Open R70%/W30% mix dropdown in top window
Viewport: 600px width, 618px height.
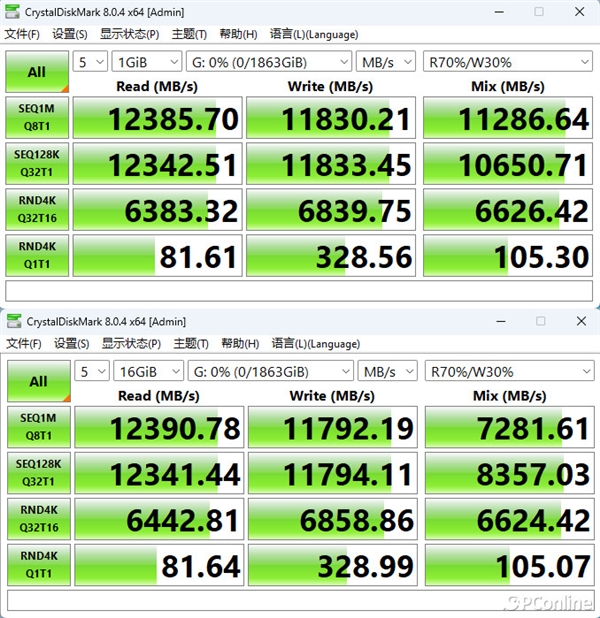coord(508,62)
